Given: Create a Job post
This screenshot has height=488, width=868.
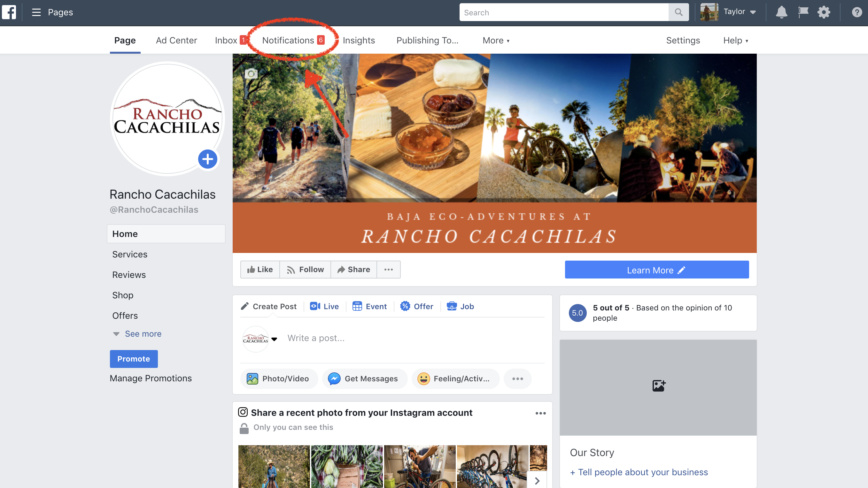Looking at the screenshot, I should (460, 307).
